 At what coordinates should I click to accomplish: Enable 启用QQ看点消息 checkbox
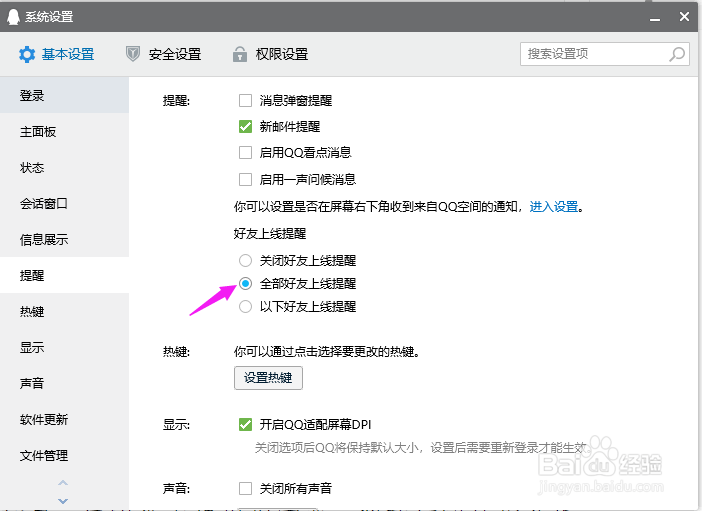(245, 153)
